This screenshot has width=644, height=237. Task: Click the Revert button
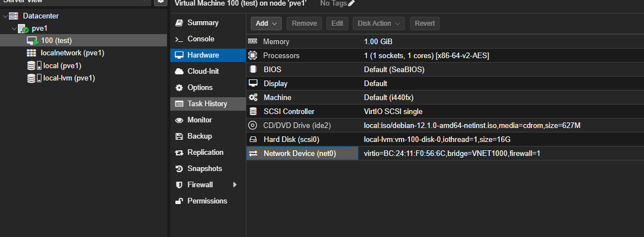coord(424,23)
